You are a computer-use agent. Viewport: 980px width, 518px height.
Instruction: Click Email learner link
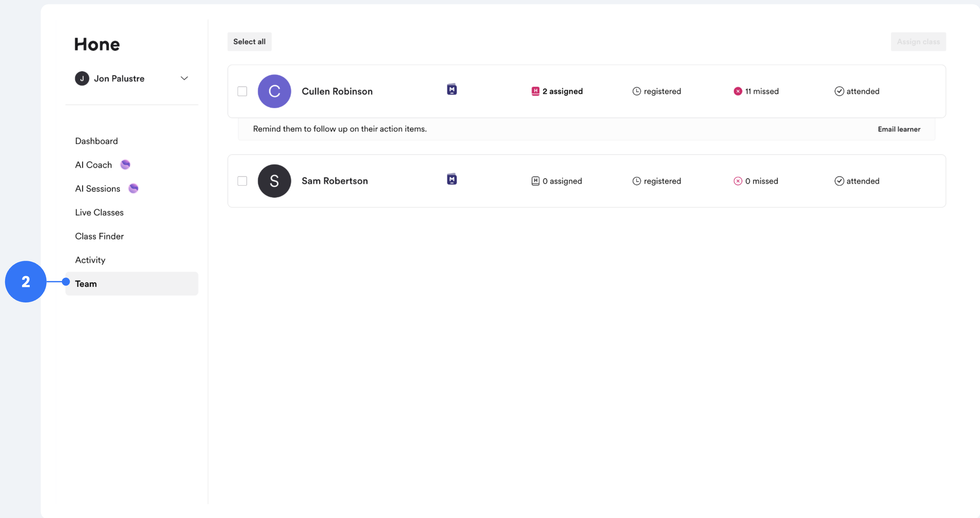coord(898,129)
